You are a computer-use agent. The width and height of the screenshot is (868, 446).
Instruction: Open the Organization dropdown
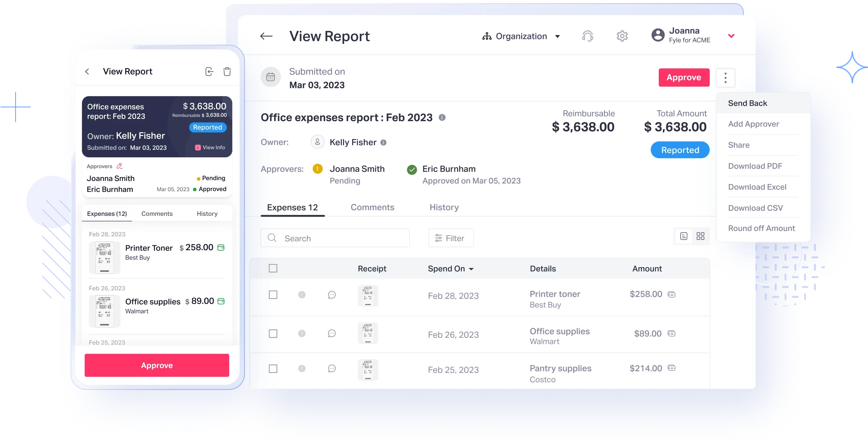click(521, 36)
